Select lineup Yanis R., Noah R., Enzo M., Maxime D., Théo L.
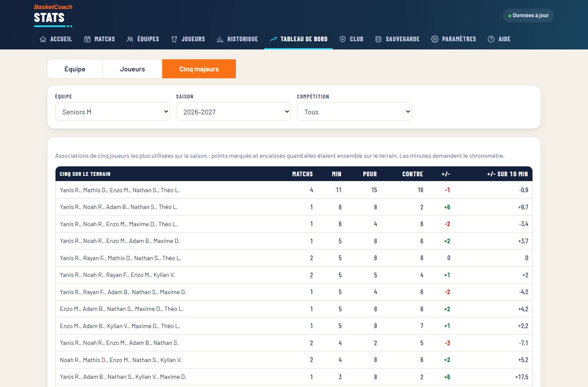The height and width of the screenshot is (387, 588). 294,224
